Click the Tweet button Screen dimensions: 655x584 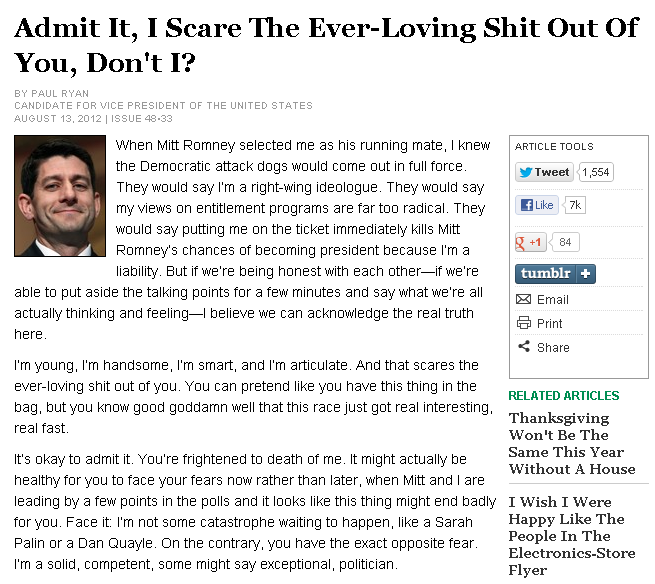click(544, 172)
